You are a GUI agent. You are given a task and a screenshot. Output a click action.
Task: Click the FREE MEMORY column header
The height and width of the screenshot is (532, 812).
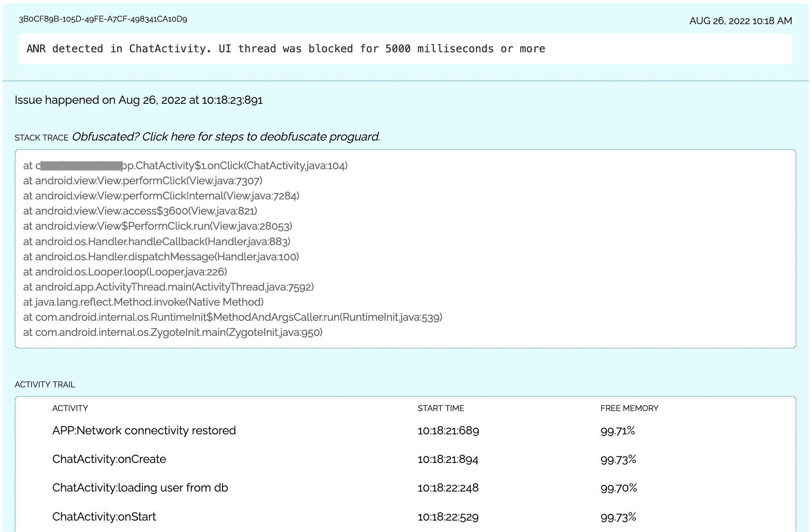pos(629,408)
